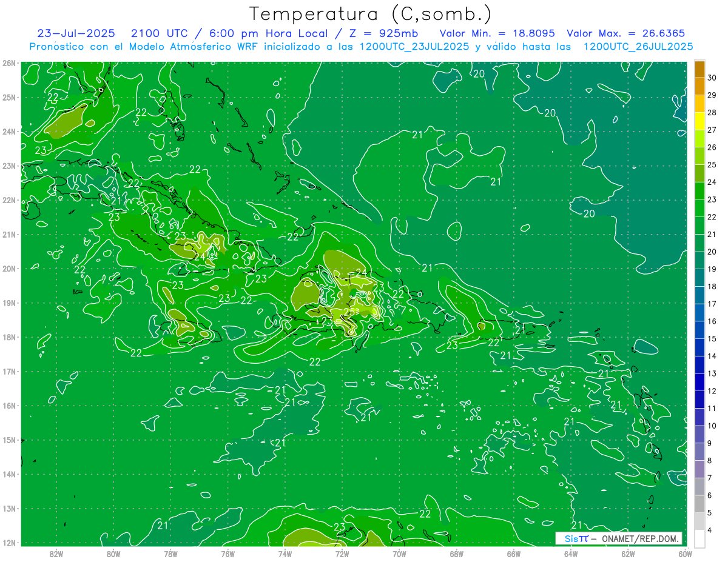Click the '62W' longitude axis label
Screen dimensions: 728x562
pyautogui.click(x=628, y=554)
